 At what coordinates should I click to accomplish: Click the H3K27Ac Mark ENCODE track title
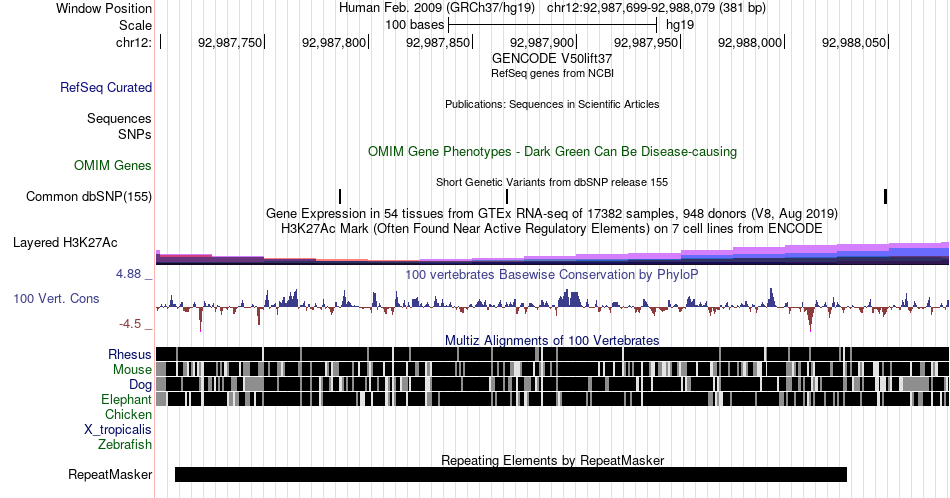coord(552,228)
